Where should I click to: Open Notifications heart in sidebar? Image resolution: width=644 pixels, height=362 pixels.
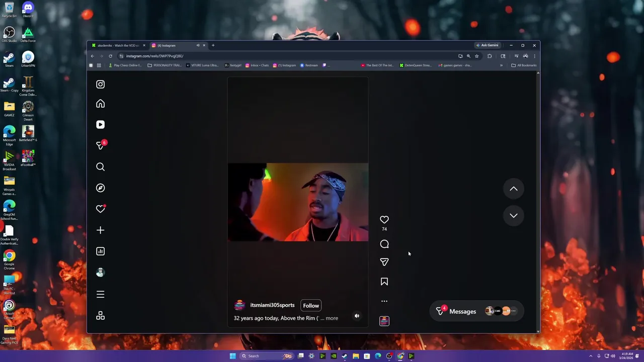click(100, 209)
